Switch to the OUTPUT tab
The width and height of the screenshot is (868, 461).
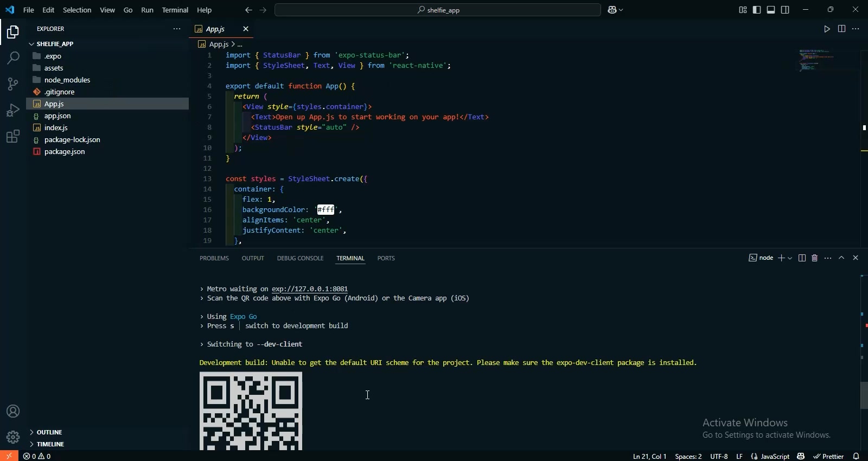click(x=253, y=259)
